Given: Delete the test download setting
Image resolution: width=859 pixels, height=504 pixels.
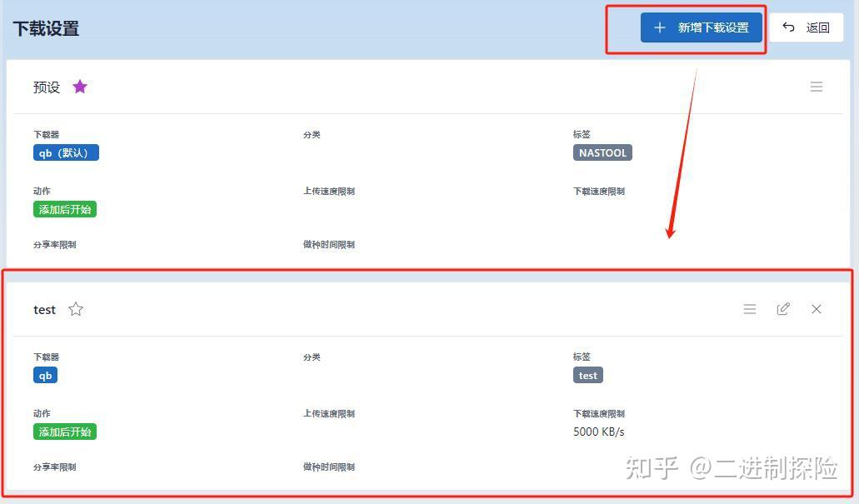Looking at the screenshot, I should (817, 309).
